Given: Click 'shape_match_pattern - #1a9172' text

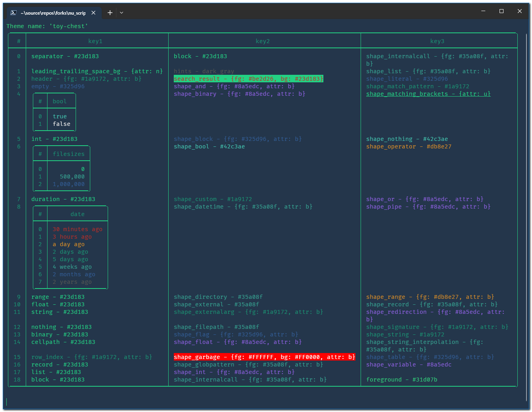Looking at the screenshot, I should [418, 86].
